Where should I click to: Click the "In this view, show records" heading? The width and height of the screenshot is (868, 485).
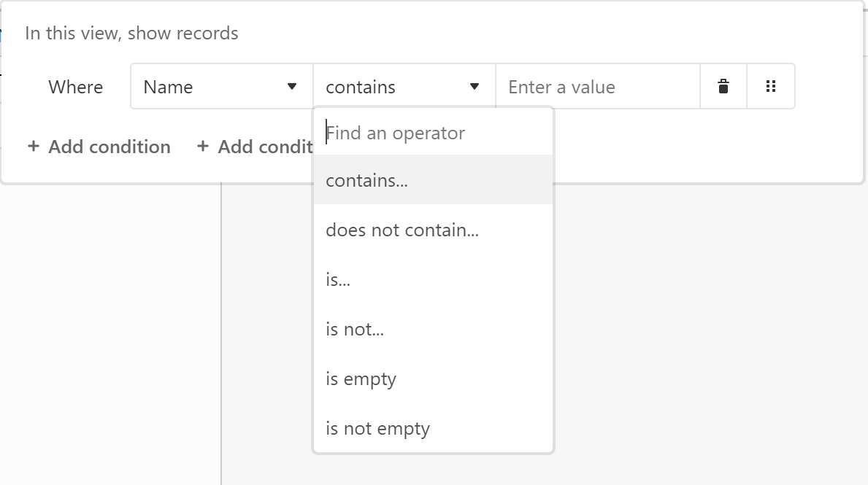click(131, 34)
